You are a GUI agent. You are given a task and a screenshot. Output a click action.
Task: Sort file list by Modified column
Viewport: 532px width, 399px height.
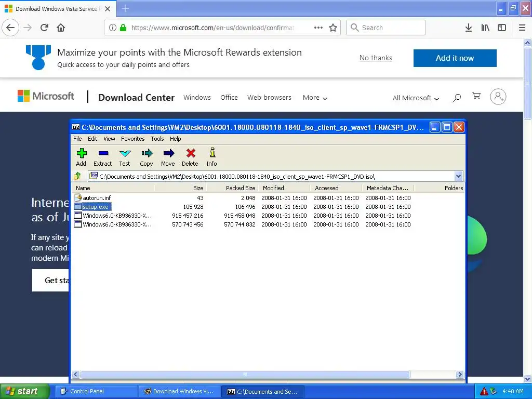pos(284,188)
